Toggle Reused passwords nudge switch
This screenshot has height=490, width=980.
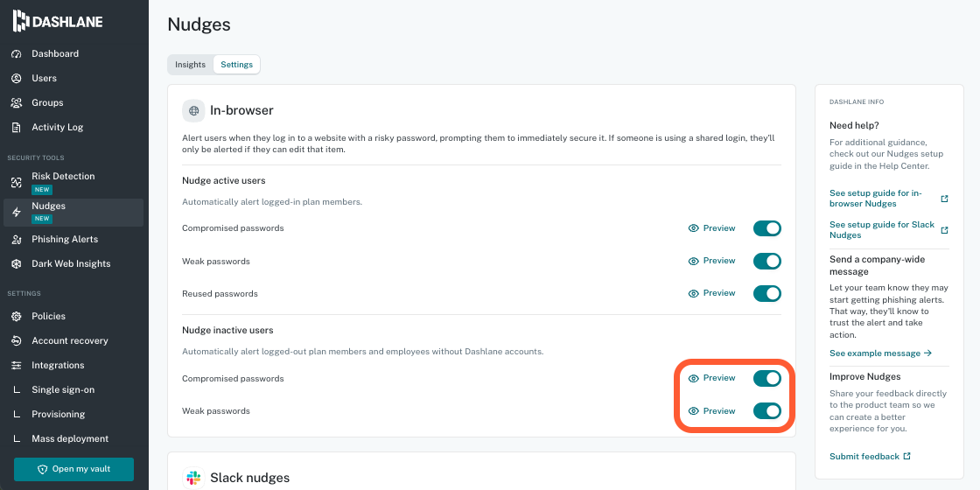(766, 293)
